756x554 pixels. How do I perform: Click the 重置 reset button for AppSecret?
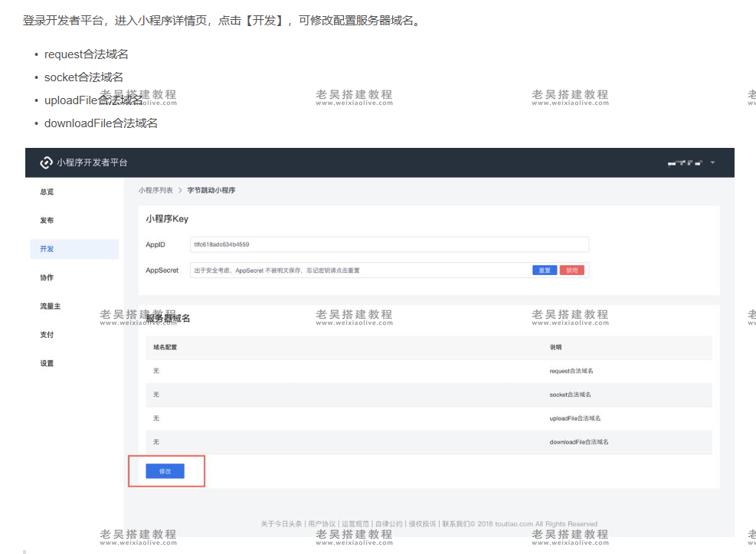point(545,270)
